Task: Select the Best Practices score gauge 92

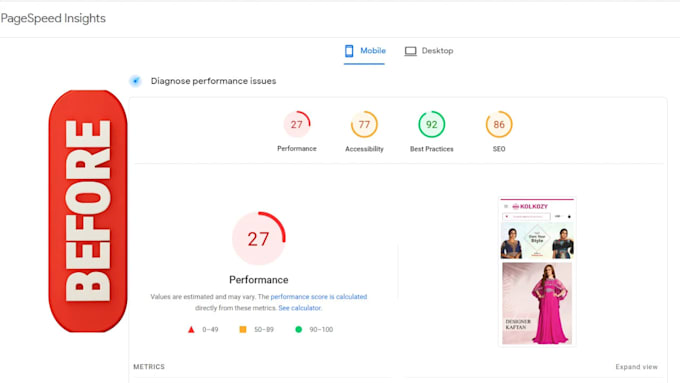Action: (432, 124)
